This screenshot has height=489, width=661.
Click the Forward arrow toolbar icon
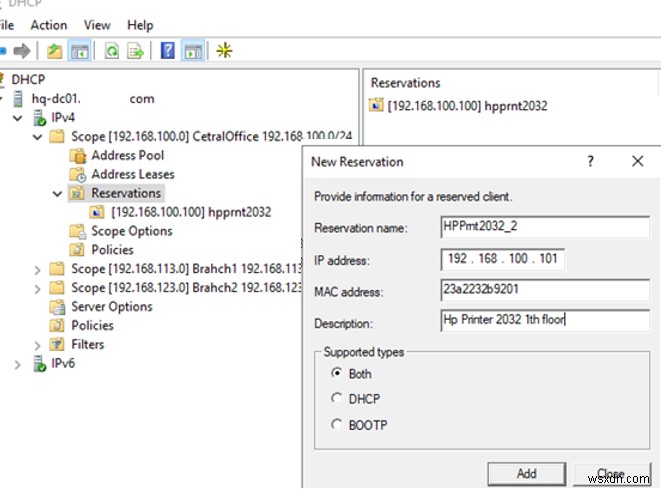pyautogui.click(x=22, y=50)
